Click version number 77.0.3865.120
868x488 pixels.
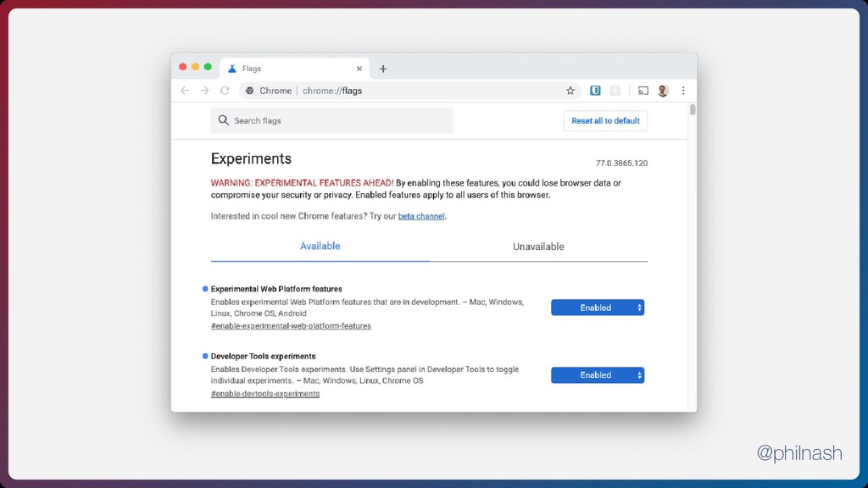click(x=621, y=164)
